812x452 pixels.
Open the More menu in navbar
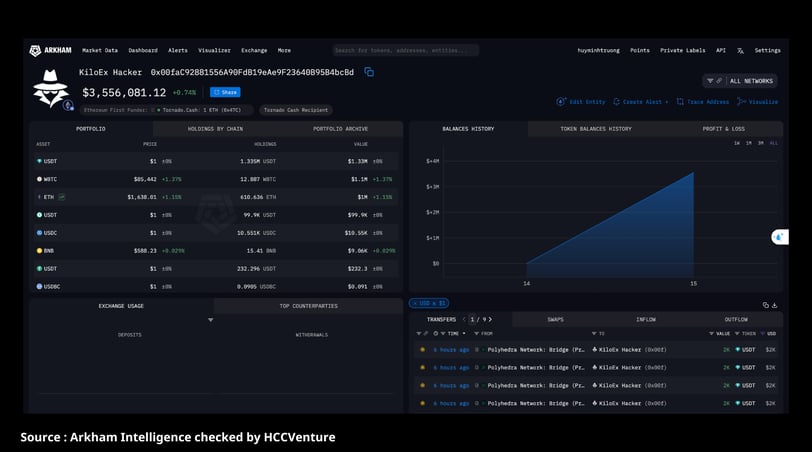click(x=284, y=50)
